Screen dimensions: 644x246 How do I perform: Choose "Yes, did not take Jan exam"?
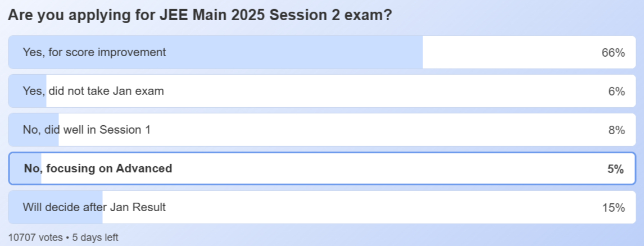point(93,91)
